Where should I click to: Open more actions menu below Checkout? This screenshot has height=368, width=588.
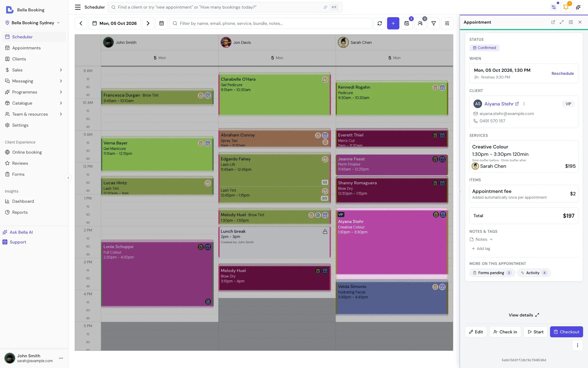pyautogui.click(x=578, y=345)
